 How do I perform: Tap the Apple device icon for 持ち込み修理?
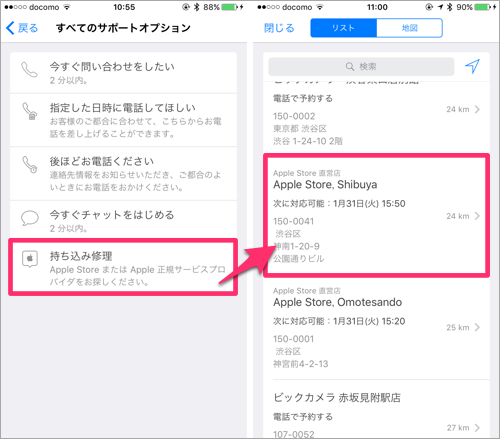coord(30,259)
